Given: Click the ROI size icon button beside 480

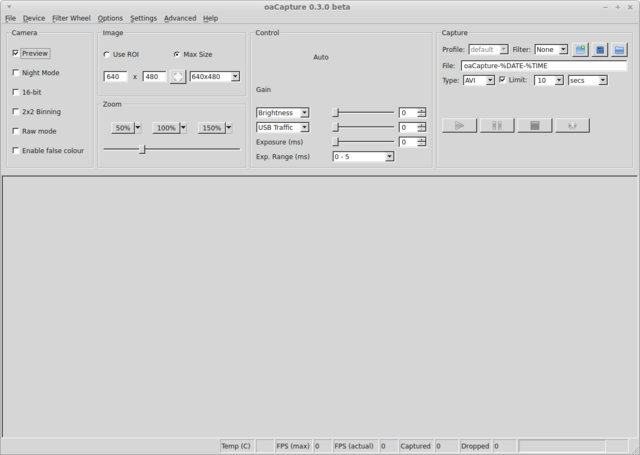Looking at the screenshot, I should coord(178,77).
